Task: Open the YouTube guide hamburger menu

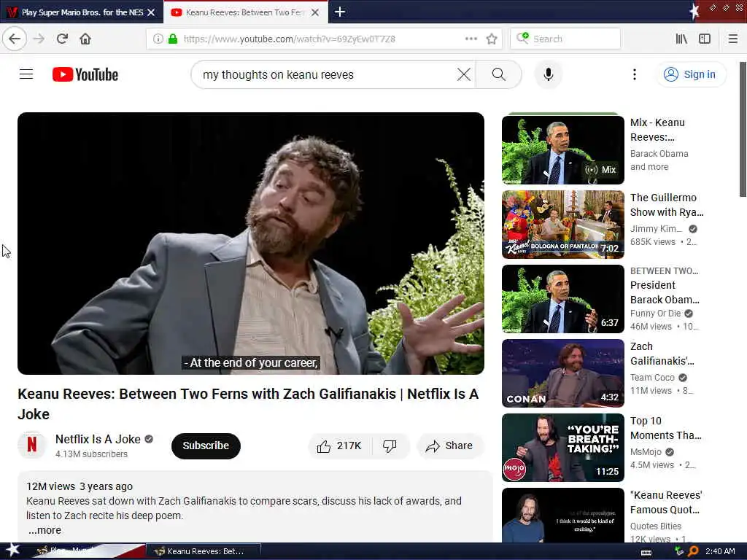Action: 26,74
